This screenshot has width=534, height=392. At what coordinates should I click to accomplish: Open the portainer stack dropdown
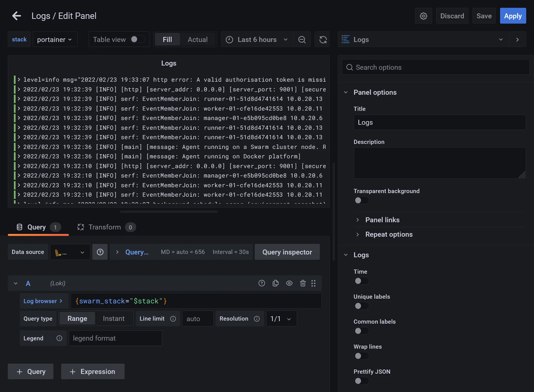[x=55, y=39]
